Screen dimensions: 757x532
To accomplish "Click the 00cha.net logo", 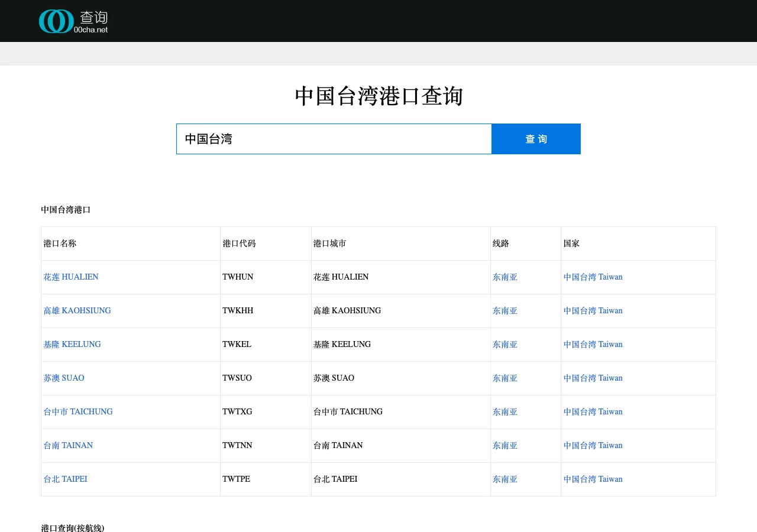I will (73, 21).
